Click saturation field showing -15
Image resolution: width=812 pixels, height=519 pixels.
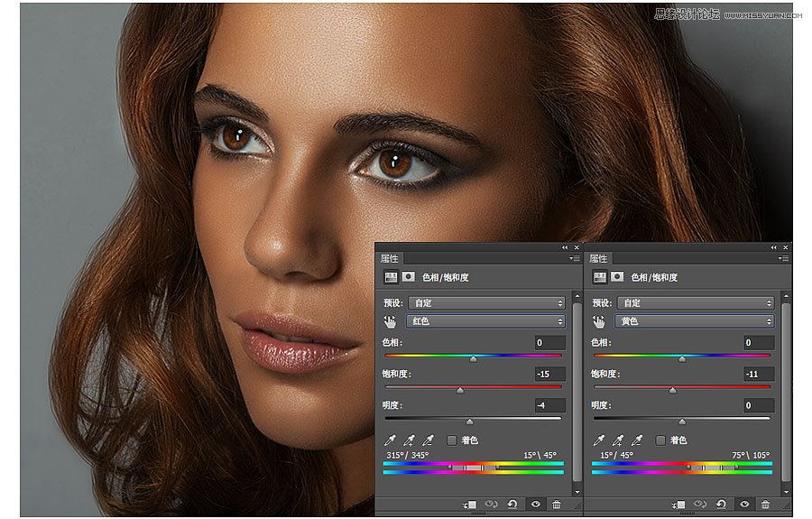click(x=550, y=374)
